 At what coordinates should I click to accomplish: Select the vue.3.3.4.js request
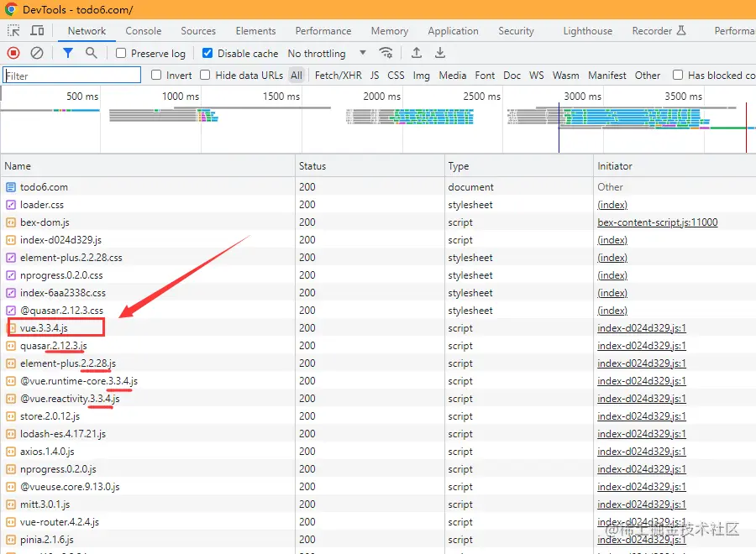click(44, 328)
